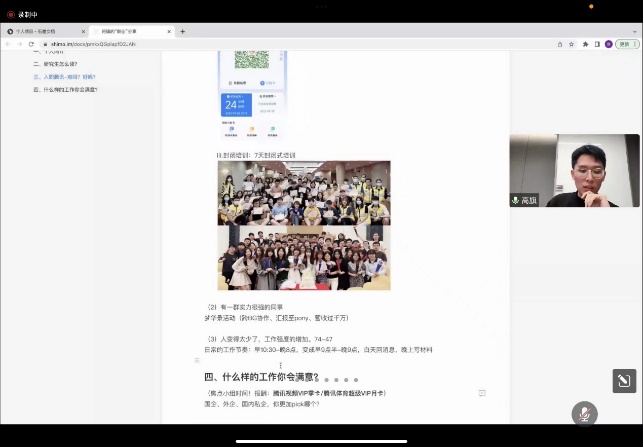Image resolution: width=643 pixels, height=447 pixels.
Task: Close the first browser tab
Action: [x=83, y=31]
